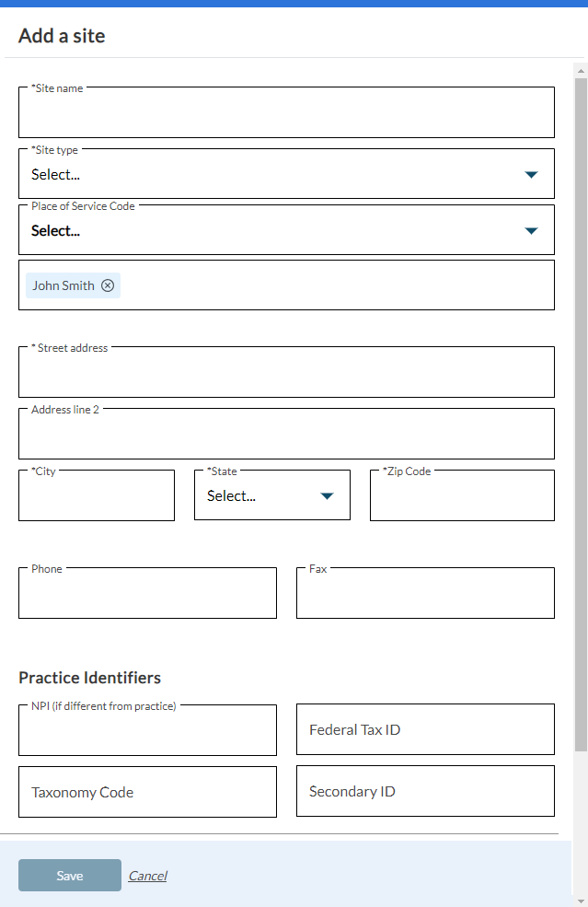Click the scrollbar up arrow

tap(581, 70)
